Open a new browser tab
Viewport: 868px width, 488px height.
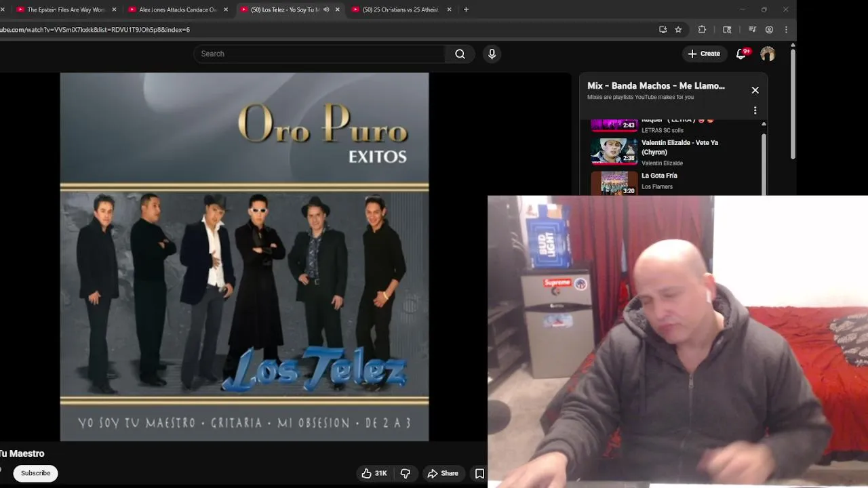466,9
